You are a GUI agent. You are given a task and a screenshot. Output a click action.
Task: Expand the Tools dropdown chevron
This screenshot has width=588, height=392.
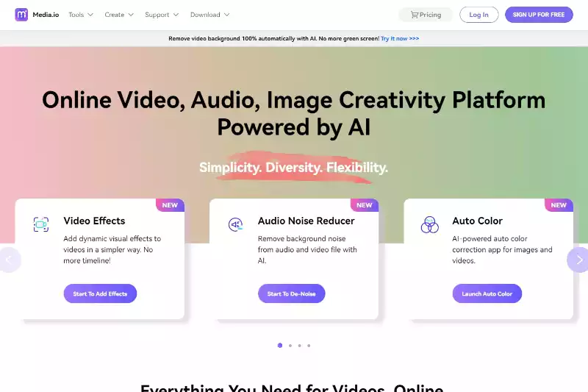point(90,15)
